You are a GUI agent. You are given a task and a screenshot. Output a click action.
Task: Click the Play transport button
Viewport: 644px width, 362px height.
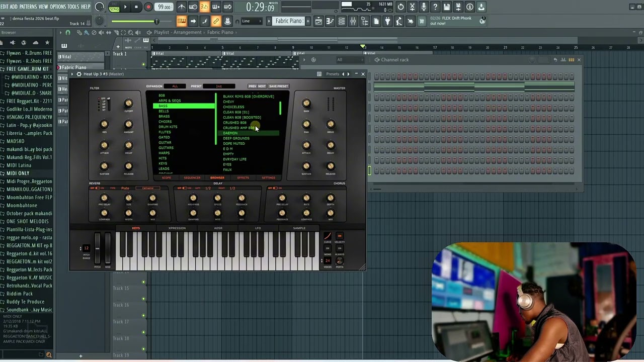(x=125, y=7)
